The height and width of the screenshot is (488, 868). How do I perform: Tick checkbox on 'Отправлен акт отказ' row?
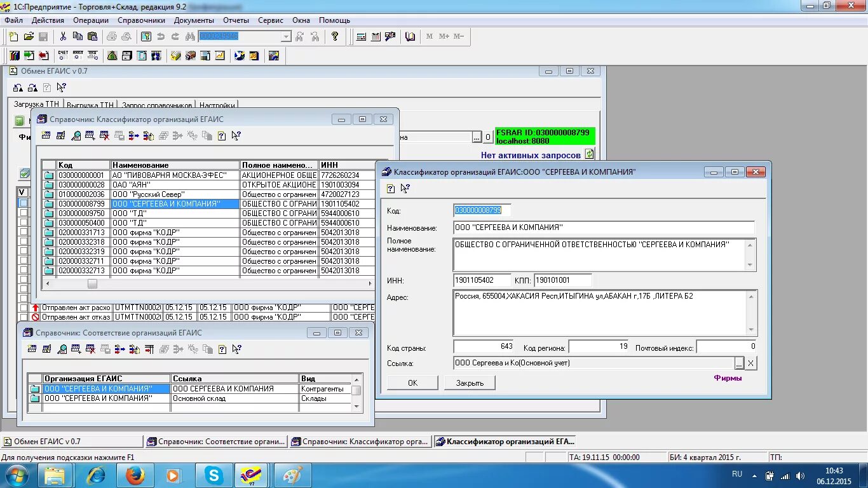click(24, 317)
